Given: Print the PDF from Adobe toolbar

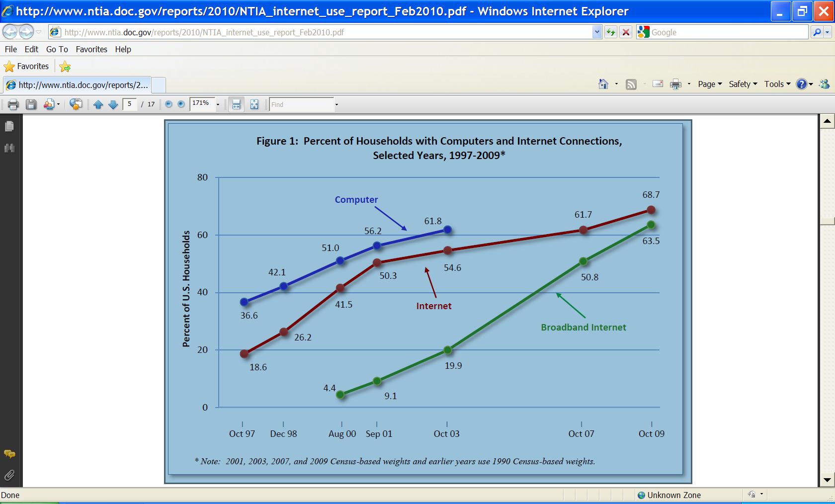Looking at the screenshot, I should click(13, 104).
